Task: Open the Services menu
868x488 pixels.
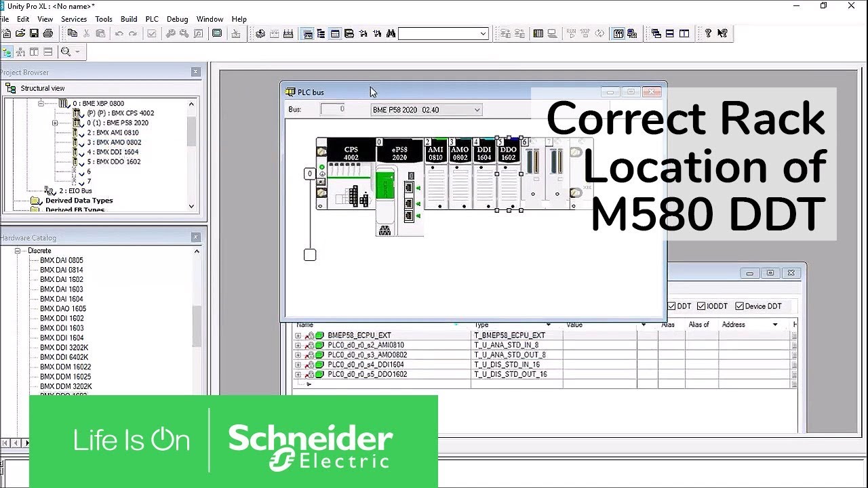Action: point(74,19)
